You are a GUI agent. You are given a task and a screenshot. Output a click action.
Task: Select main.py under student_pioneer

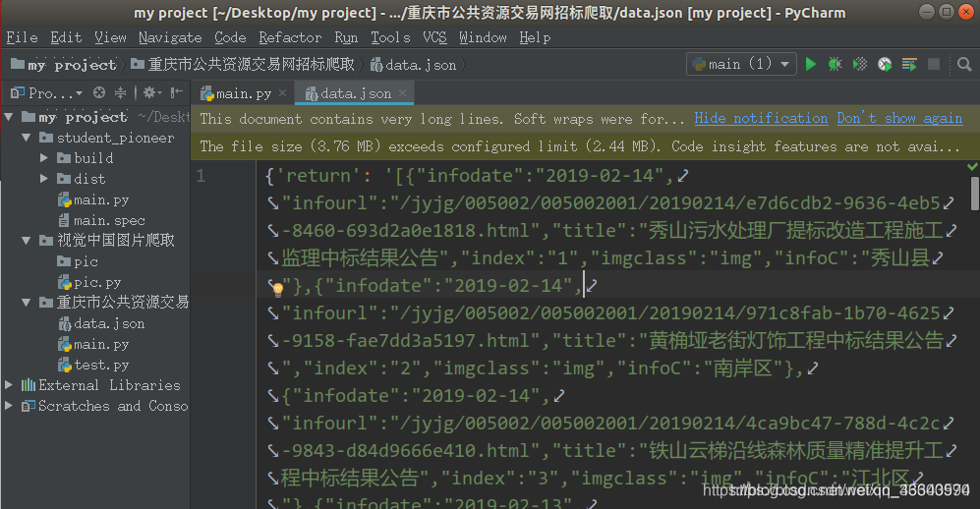point(93,199)
